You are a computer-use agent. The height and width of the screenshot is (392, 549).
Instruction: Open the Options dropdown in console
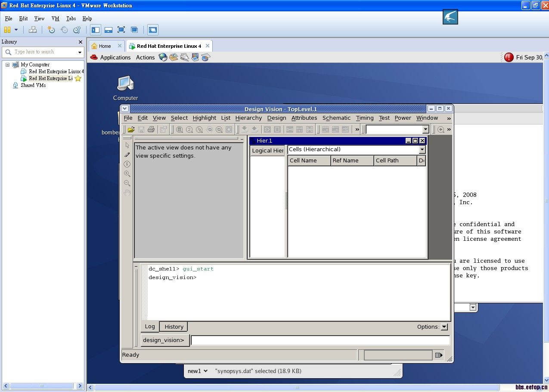(x=444, y=327)
